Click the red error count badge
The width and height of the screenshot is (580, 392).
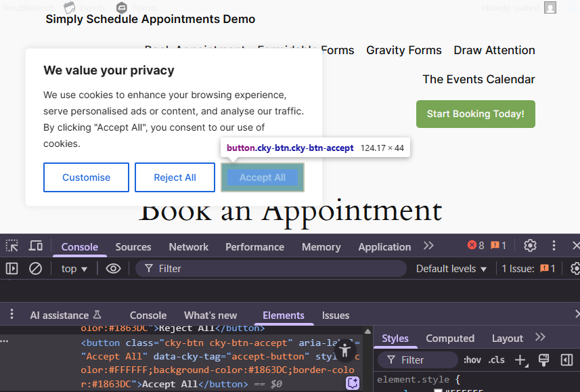[x=476, y=246]
